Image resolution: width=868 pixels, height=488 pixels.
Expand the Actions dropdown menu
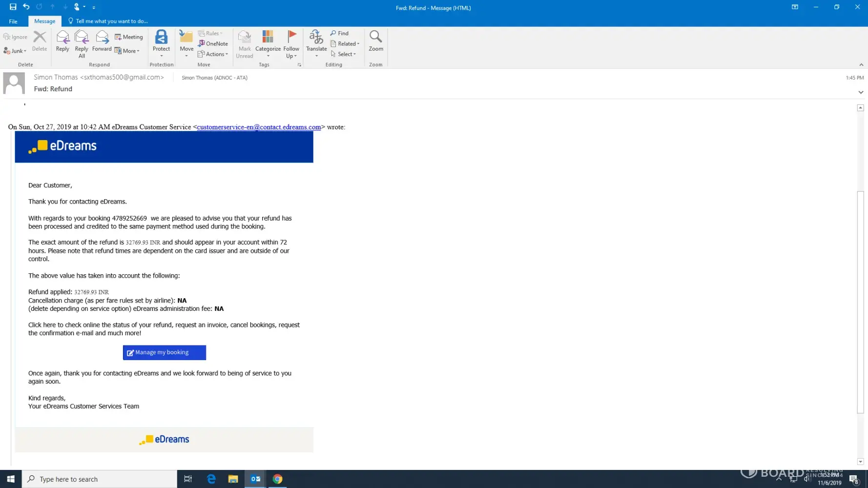pyautogui.click(x=213, y=54)
